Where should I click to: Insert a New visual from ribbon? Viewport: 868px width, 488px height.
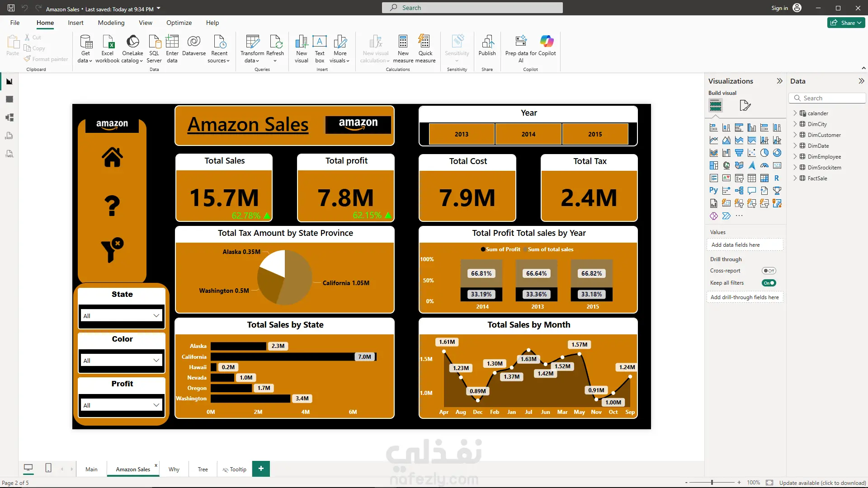coord(302,49)
